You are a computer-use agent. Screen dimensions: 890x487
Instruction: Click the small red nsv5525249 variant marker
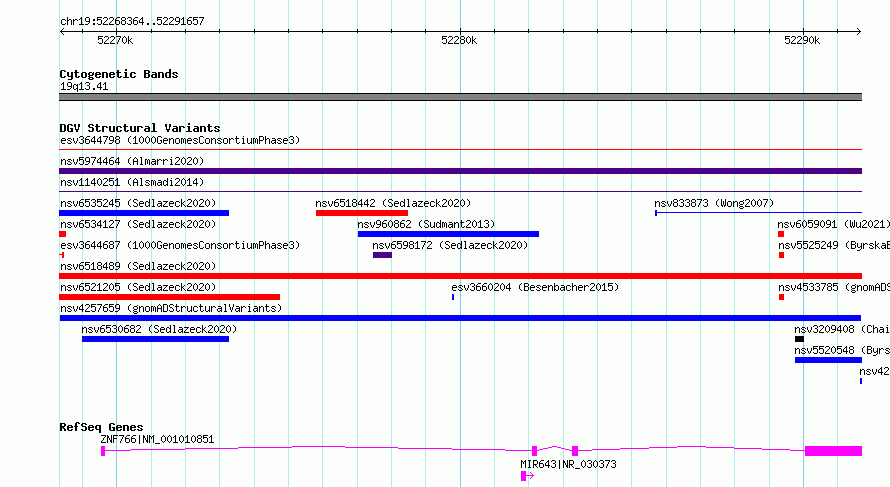tap(782, 255)
